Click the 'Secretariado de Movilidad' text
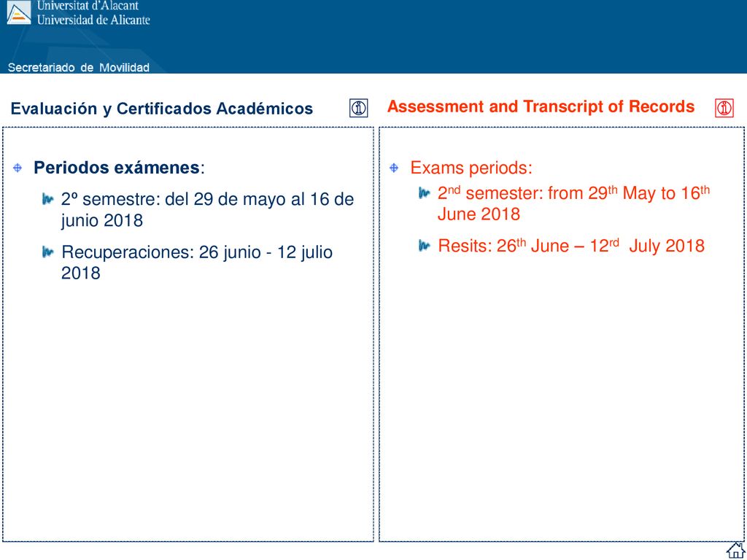Viewport: 747px width, 560px height. [x=79, y=68]
